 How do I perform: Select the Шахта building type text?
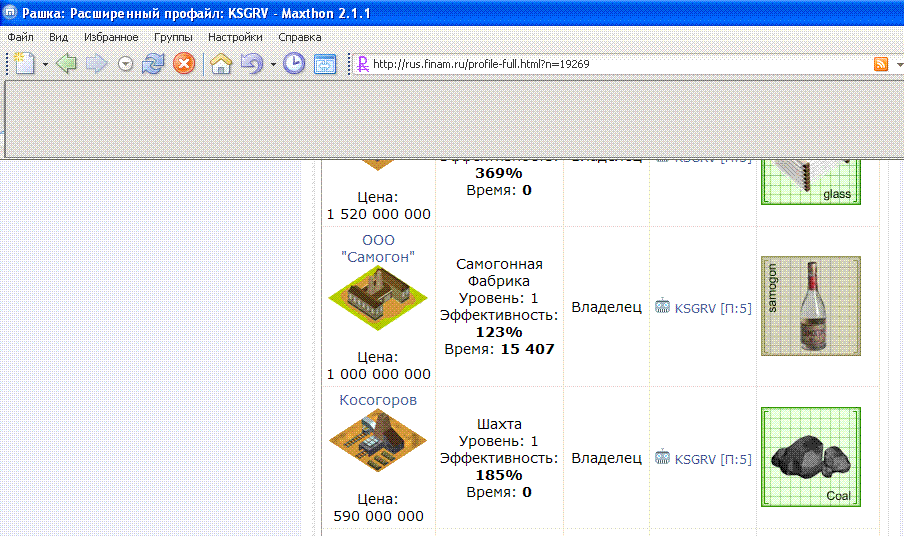tap(499, 424)
